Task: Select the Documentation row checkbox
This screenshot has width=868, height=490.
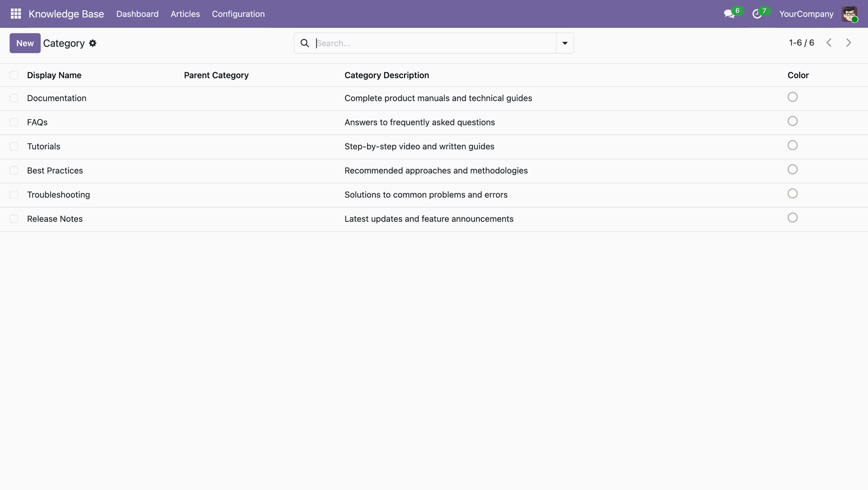Action: [x=14, y=98]
